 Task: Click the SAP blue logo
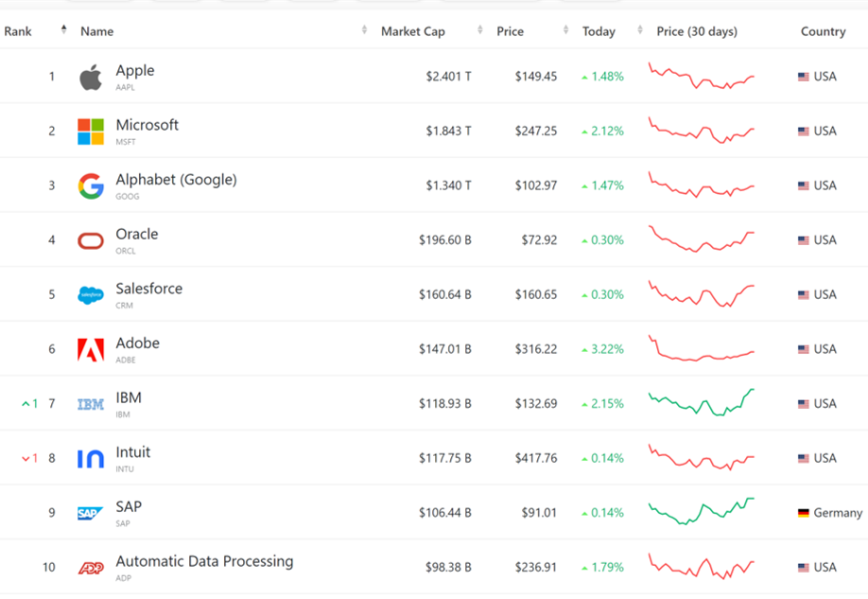(91, 513)
